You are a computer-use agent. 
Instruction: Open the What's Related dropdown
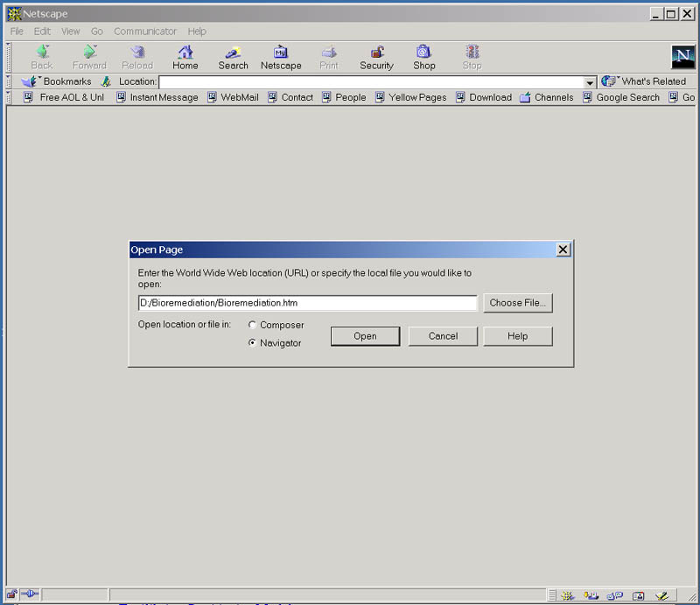643,81
